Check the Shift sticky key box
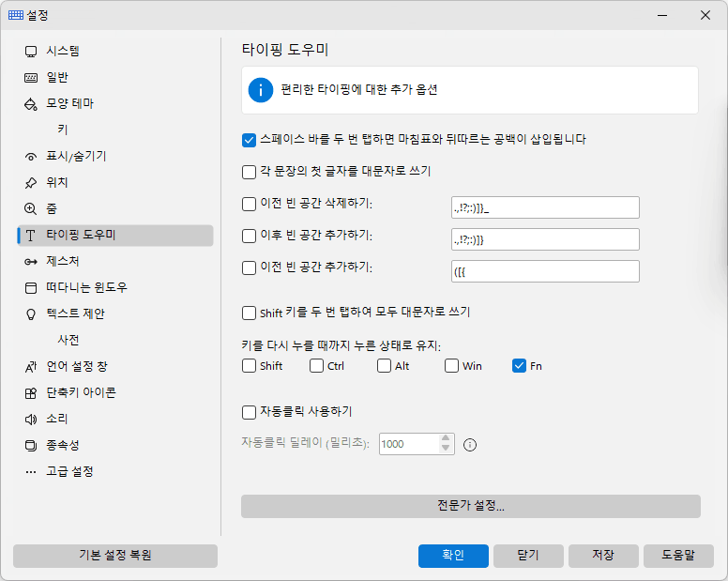Image resolution: width=728 pixels, height=581 pixels. point(249,366)
